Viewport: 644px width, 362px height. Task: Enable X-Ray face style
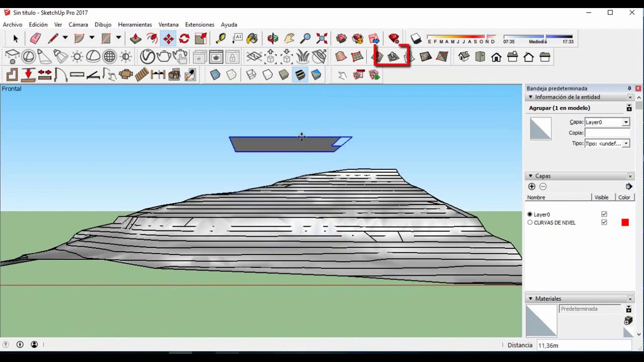pos(215,75)
